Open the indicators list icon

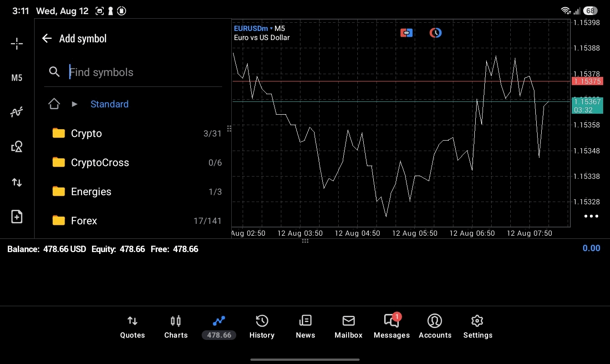pyautogui.click(x=17, y=112)
